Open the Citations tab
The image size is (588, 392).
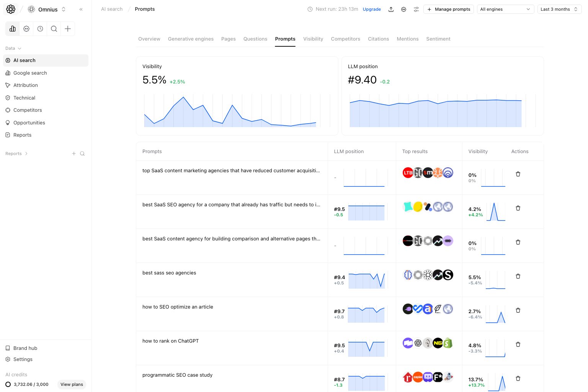pyautogui.click(x=379, y=39)
